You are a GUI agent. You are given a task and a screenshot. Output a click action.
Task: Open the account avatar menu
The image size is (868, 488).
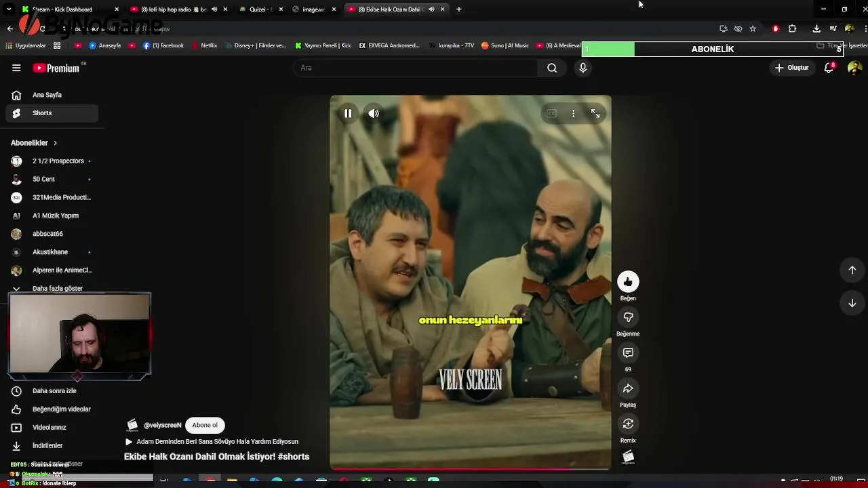point(854,68)
